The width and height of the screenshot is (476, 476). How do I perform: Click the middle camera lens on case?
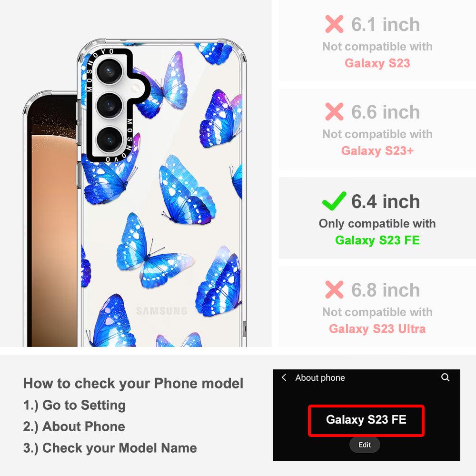click(x=109, y=105)
